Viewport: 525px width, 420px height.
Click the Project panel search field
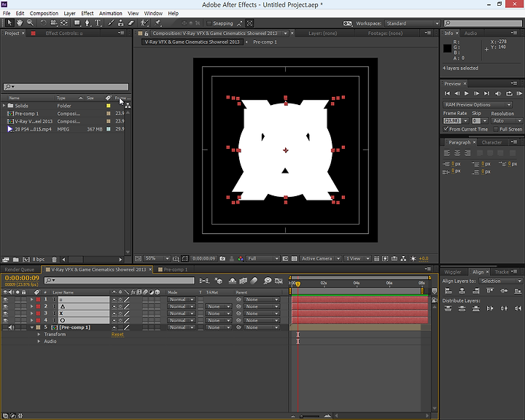point(66,87)
